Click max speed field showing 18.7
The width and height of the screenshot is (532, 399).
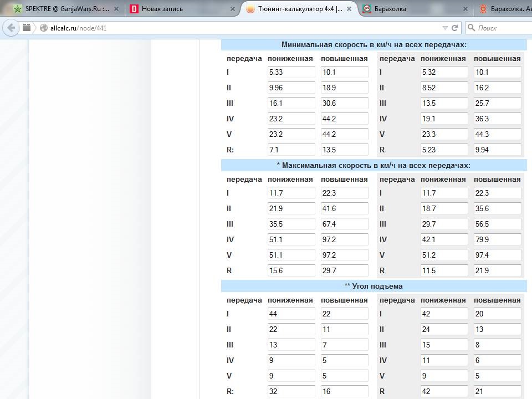click(x=444, y=208)
